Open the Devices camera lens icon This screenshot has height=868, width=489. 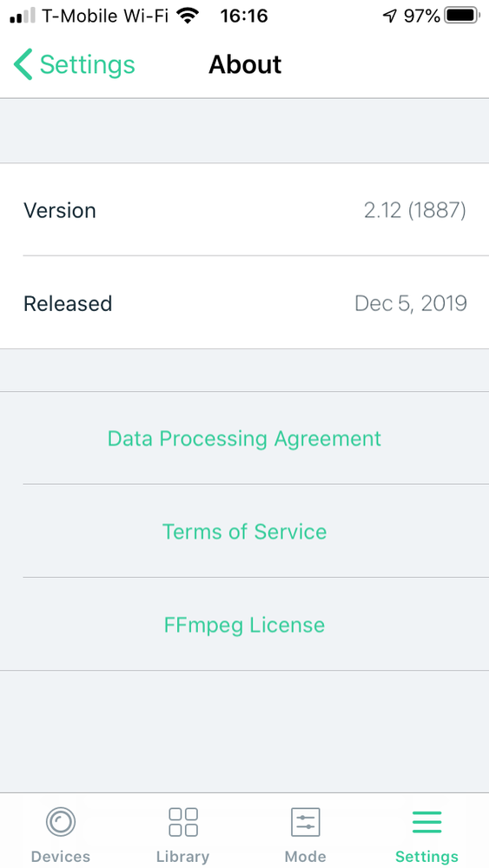pos(60,821)
